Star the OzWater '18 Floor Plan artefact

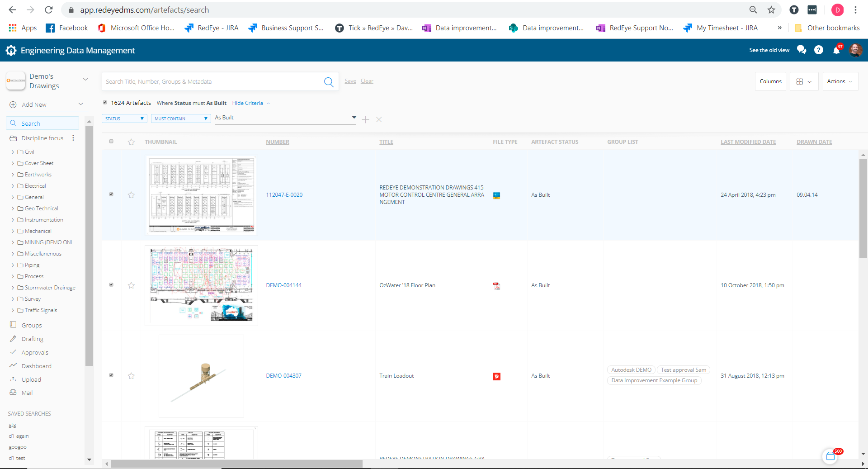[x=131, y=285]
